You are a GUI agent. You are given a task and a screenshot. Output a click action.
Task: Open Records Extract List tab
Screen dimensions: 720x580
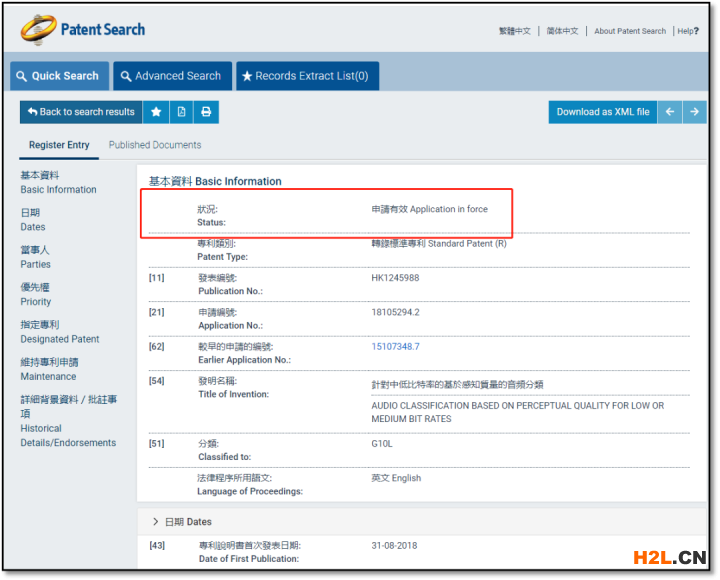pyautogui.click(x=307, y=76)
